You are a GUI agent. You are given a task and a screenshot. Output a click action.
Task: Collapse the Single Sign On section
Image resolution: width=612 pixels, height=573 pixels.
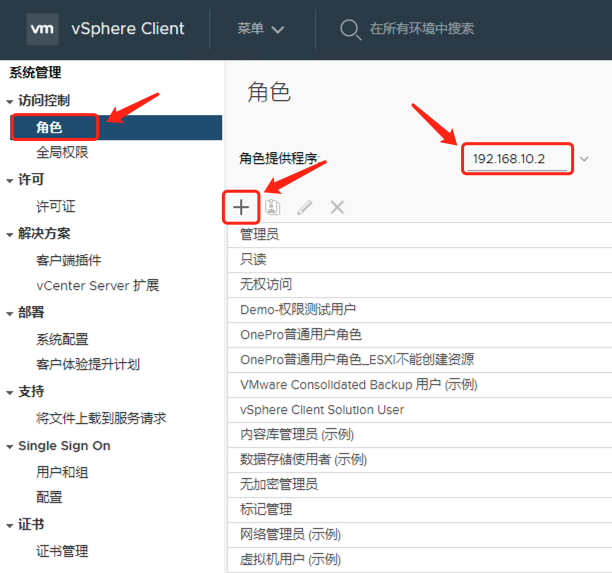10,447
